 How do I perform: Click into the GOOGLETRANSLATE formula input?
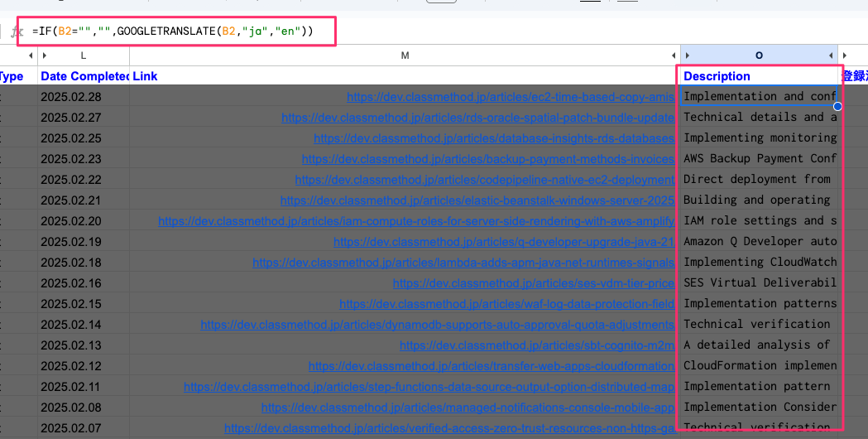tap(173, 31)
